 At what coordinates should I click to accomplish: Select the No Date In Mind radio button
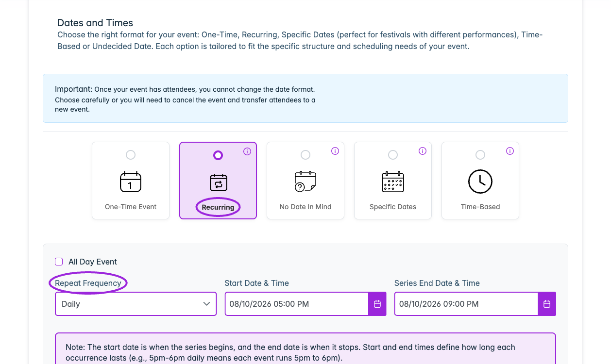pyautogui.click(x=305, y=155)
